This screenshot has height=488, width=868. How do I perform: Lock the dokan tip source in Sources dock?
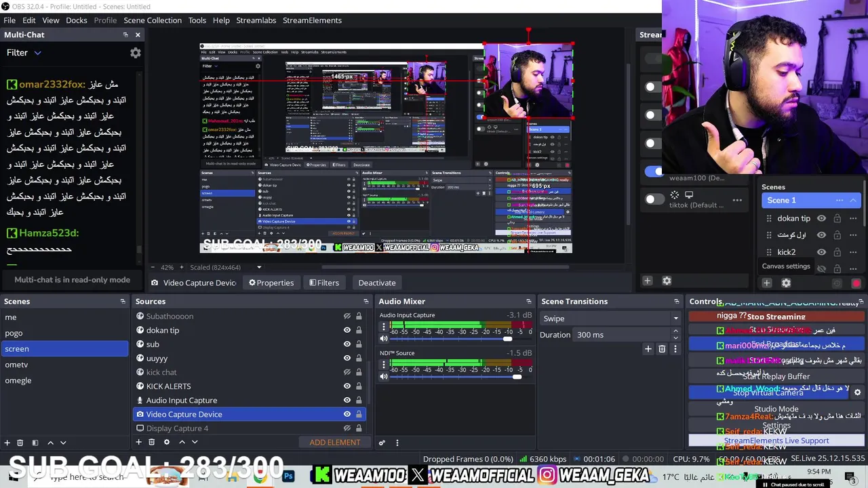[x=359, y=330]
